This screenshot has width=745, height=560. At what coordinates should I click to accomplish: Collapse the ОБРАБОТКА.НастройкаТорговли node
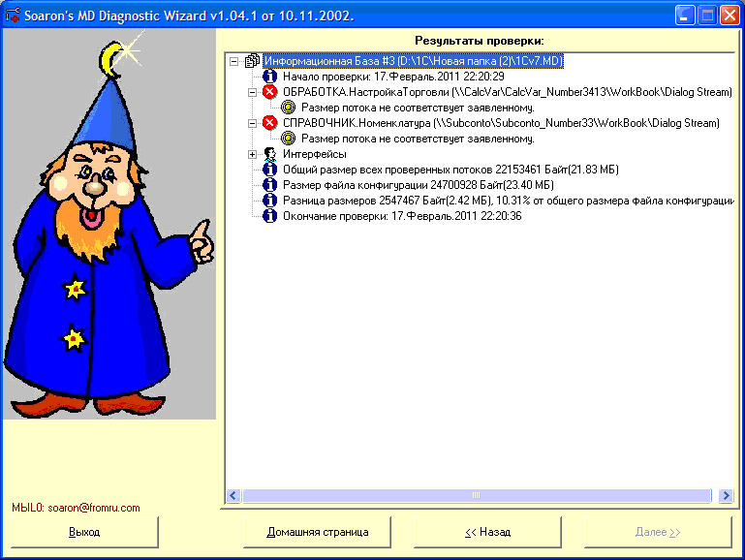252,92
